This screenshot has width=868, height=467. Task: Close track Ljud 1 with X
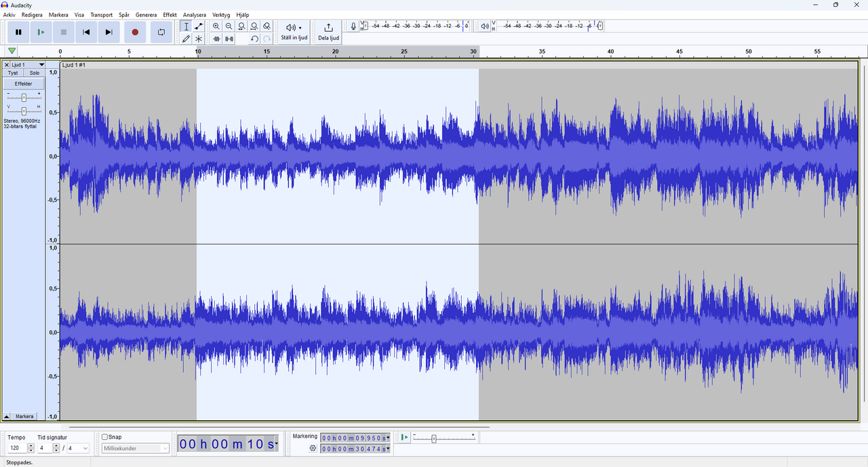tap(7, 64)
